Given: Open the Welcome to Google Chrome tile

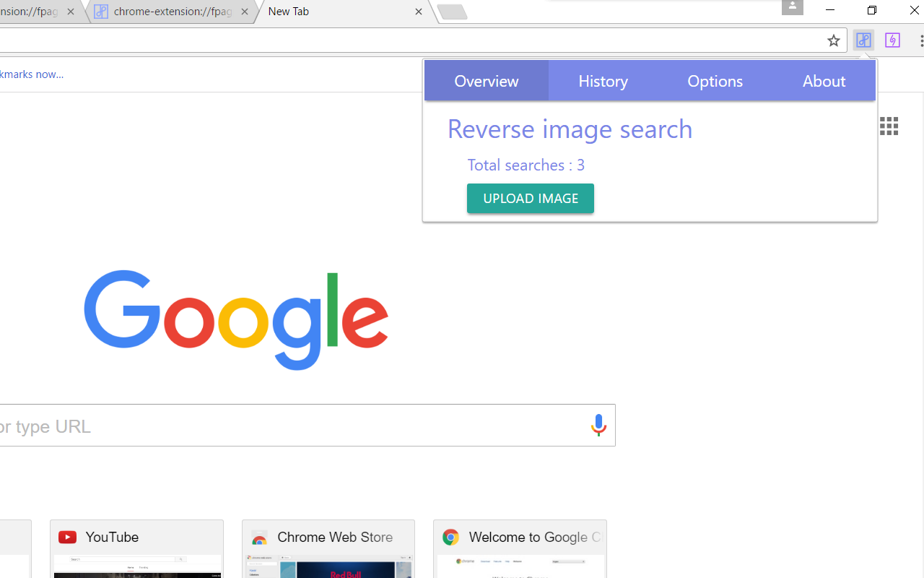Looking at the screenshot, I should (x=520, y=549).
